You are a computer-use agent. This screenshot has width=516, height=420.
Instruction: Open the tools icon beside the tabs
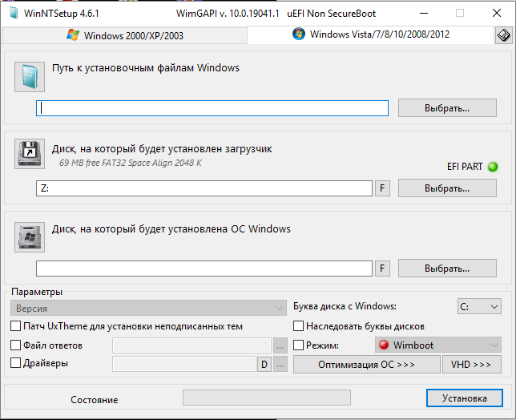(x=503, y=35)
